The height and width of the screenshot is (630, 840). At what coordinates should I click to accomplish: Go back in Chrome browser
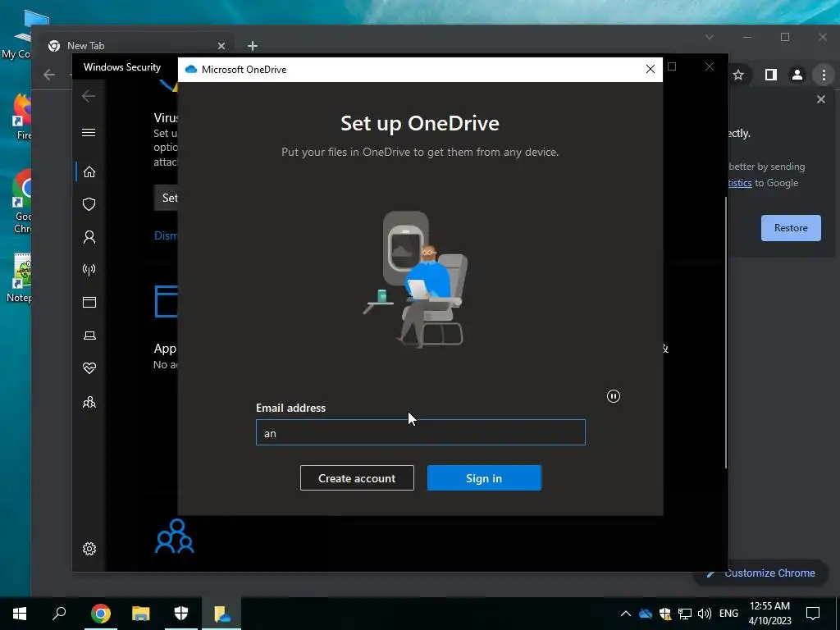click(x=49, y=75)
